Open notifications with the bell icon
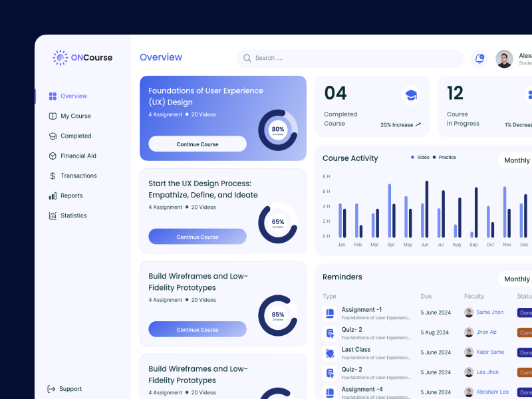The image size is (532, 399). tap(479, 59)
